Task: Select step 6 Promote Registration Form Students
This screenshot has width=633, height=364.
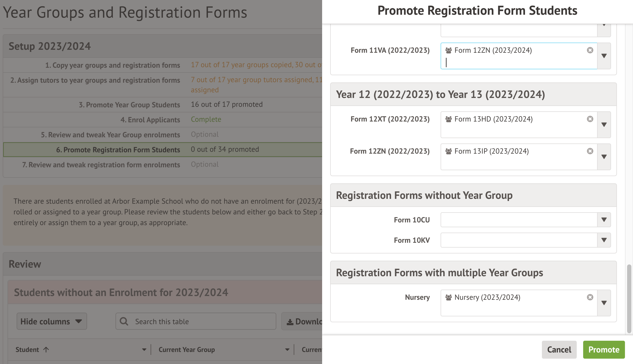Action: point(118,150)
